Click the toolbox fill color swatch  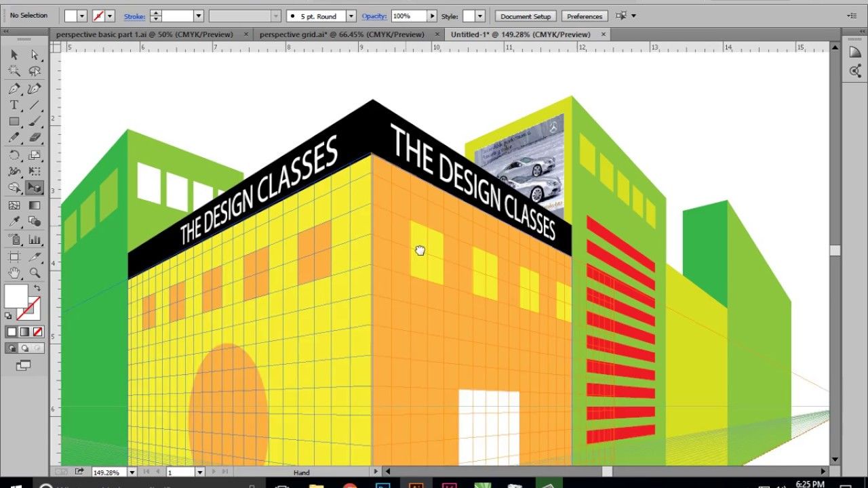pyautogui.click(x=16, y=296)
